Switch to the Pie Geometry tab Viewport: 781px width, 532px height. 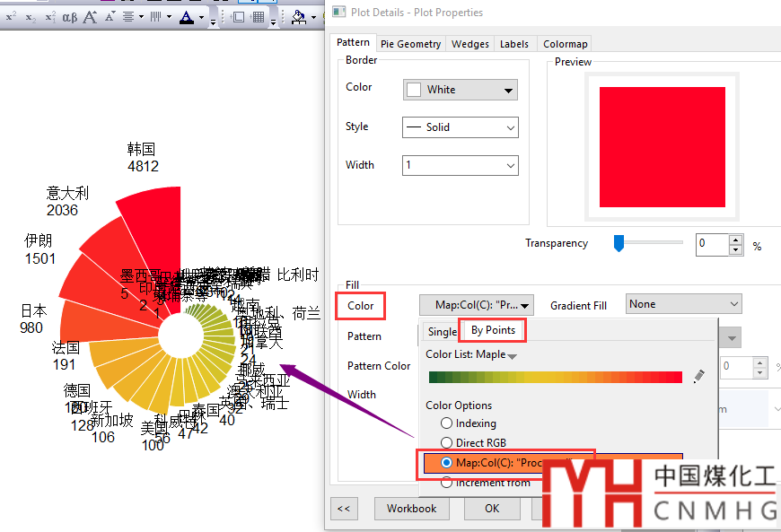410,44
